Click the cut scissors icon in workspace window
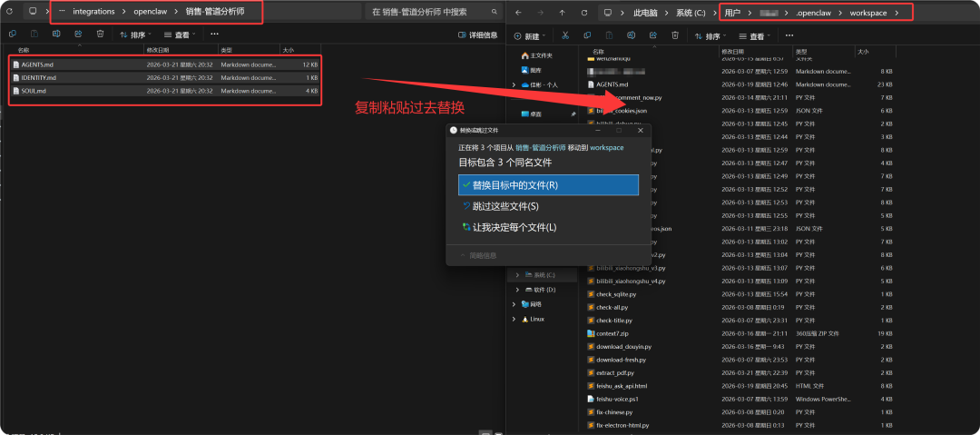Viewport: 980px width, 435px height. point(565,36)
